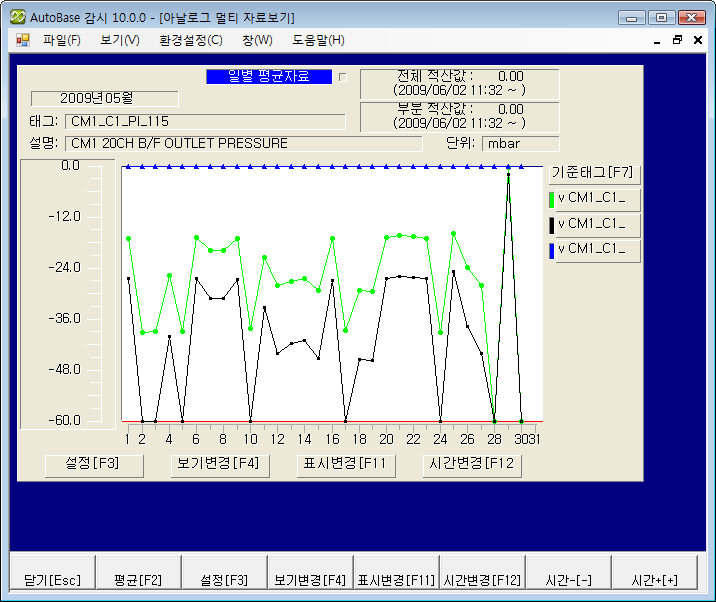The width and height of the screenshot is (716, 602).
Task: Toggle checkbox next to 일별 평균자료
Action: pos(343,77)
